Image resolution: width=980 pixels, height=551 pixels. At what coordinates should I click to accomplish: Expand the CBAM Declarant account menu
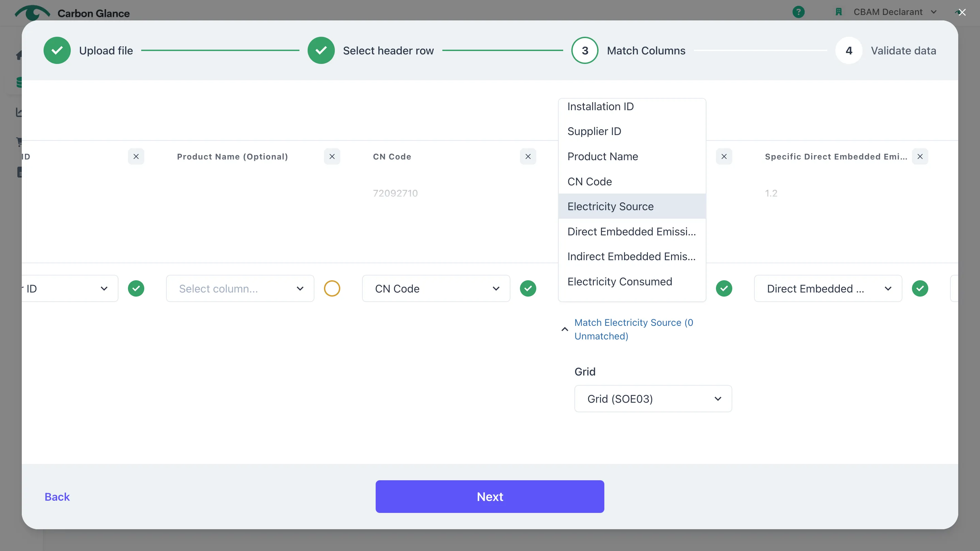pyautogui.click(x=895, y=12)
